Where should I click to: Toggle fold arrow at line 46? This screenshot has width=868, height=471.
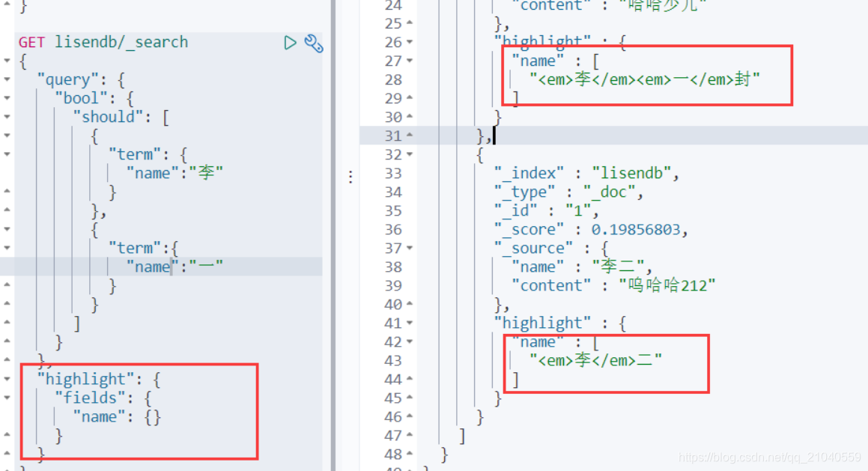point(410,416)
